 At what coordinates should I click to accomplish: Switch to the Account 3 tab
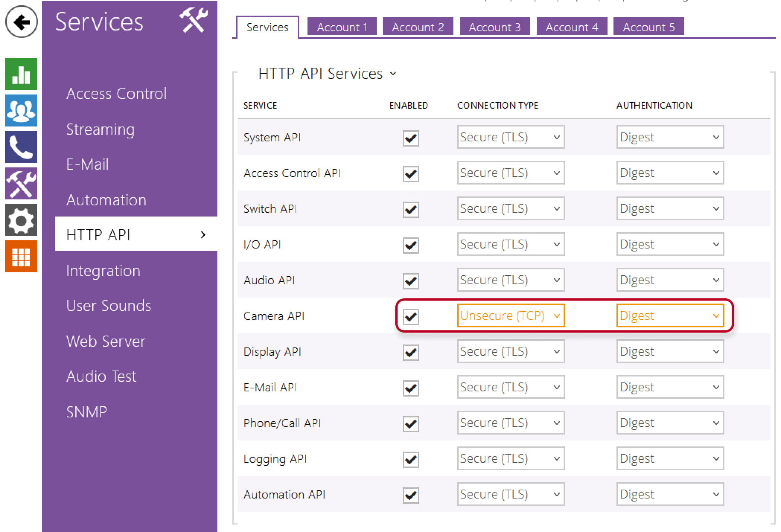(495, 27)
